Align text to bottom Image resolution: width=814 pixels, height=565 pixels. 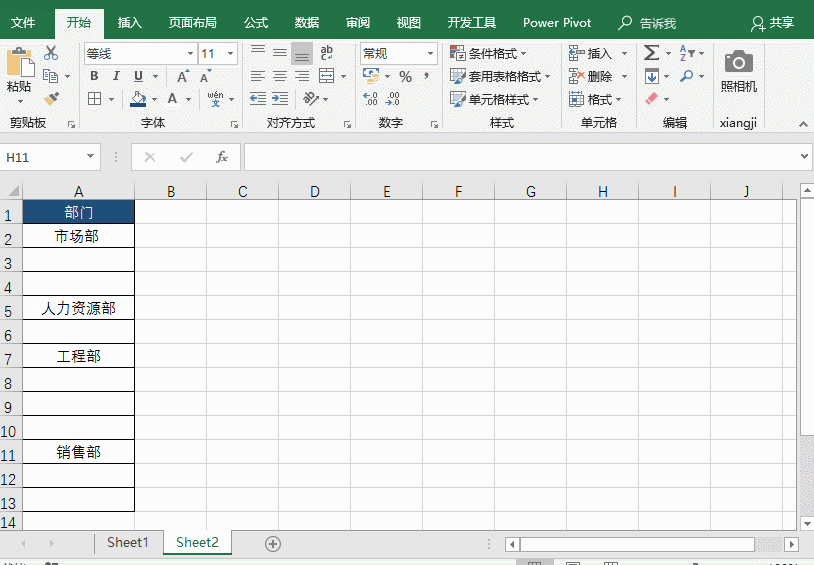(302, 53)
